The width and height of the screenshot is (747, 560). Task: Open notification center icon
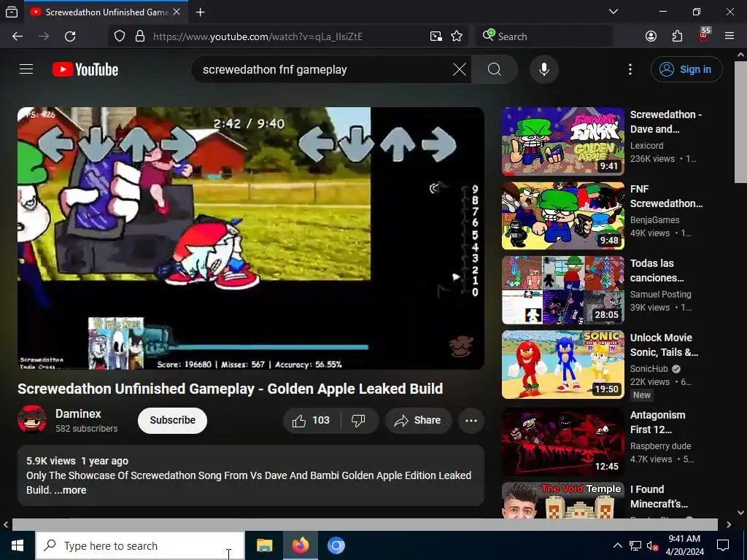[723, 545]
